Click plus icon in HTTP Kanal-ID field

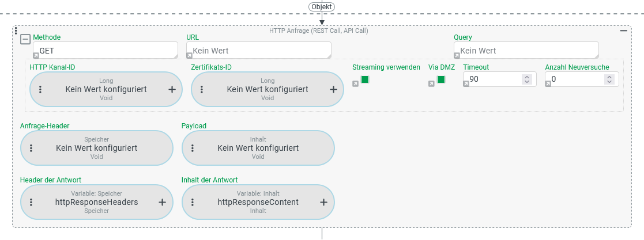tap(172, 89)
